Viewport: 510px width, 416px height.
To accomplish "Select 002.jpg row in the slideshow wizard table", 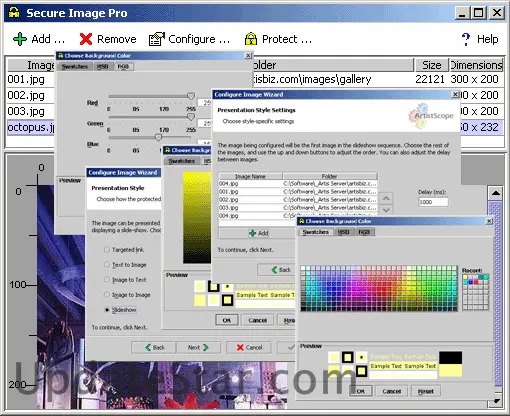I will (x=298, y=200).
